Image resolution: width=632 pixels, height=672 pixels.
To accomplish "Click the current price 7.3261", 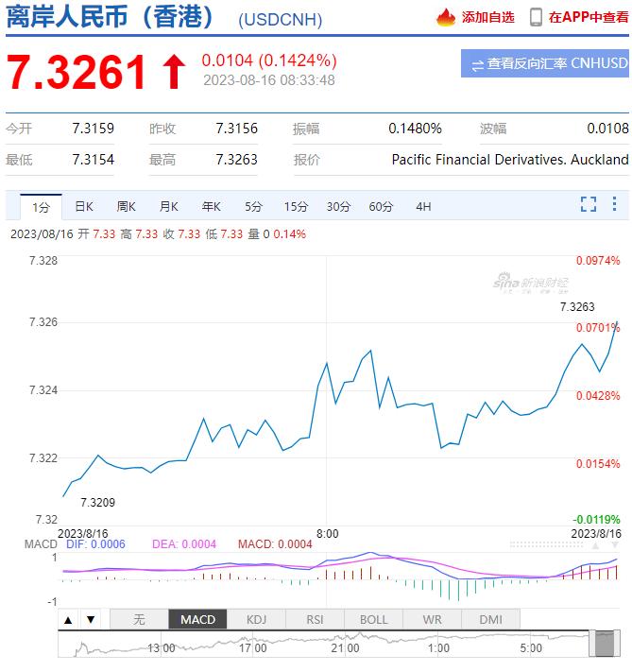I will click(76, 73).
